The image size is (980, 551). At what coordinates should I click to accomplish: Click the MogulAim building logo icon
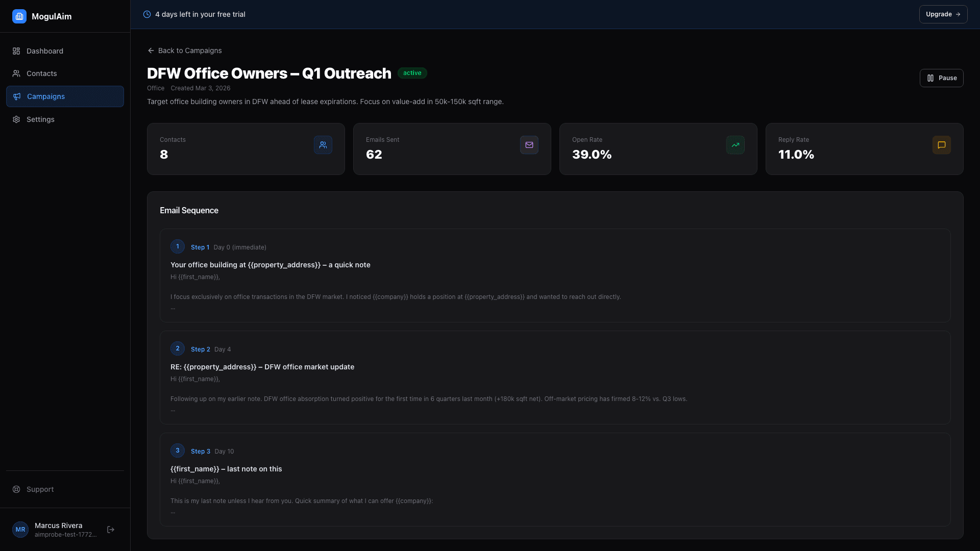(x=19, y=16)
